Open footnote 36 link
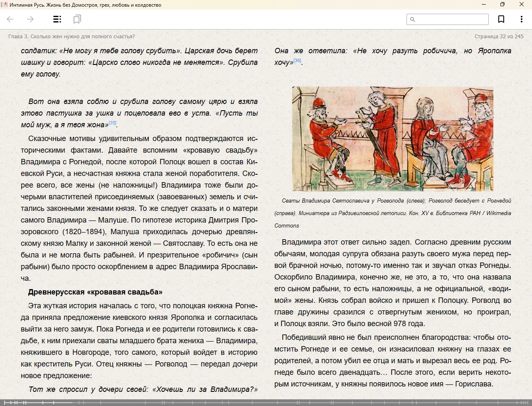 [297, 61]
